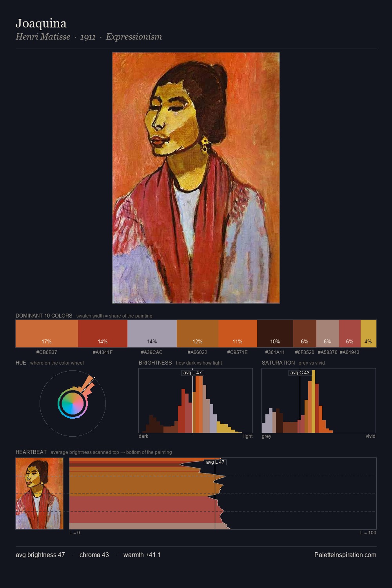Click the 'L = 0' axis label
The height and width of the screenshot is (588, 392).
tap(74, 533)
